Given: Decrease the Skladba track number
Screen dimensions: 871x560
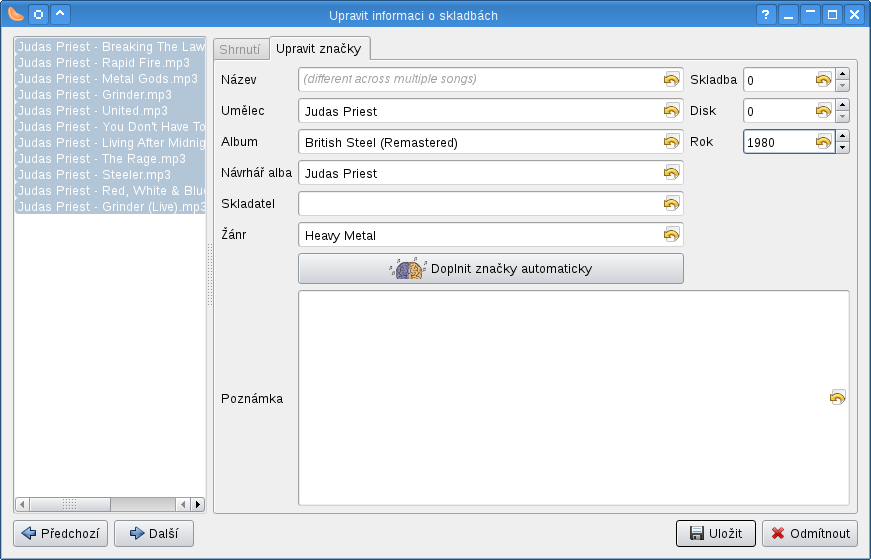Looking at the screenshot, I should (843, 86).
